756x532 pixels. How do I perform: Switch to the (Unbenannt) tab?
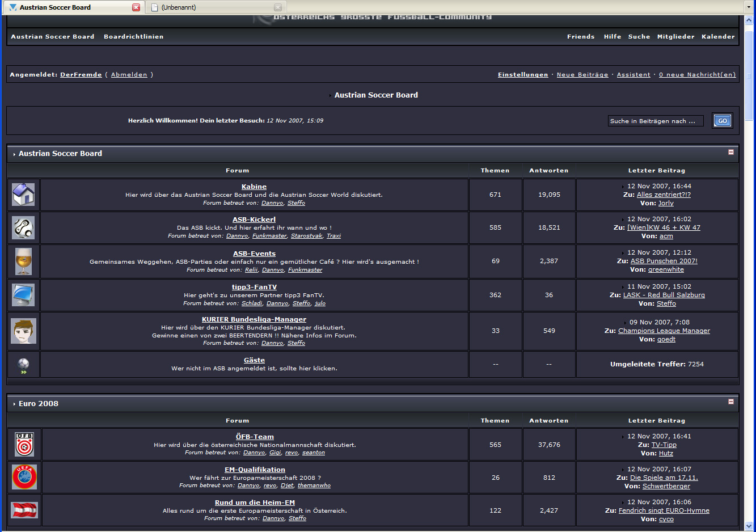[x=216, y=7]
